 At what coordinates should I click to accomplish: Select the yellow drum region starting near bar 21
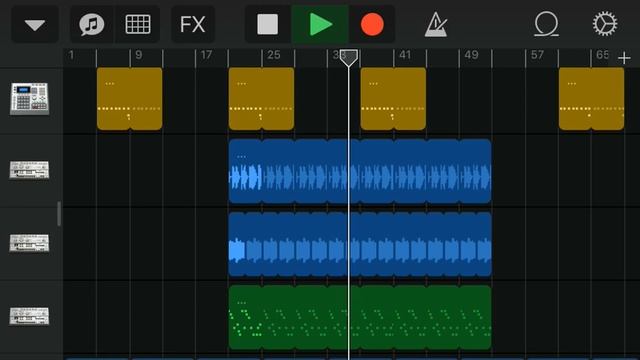[x=261, y=99]
